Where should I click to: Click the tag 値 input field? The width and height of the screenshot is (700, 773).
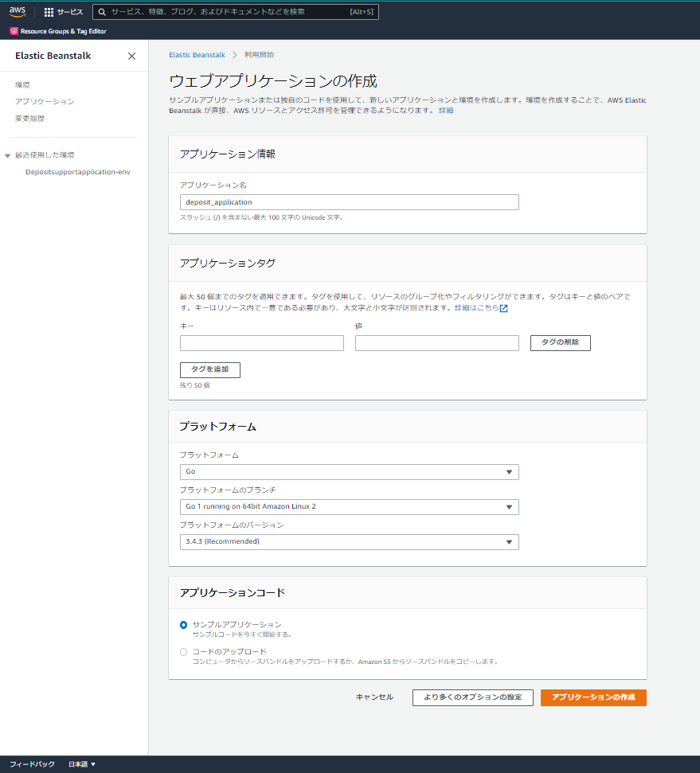[437, 343]
